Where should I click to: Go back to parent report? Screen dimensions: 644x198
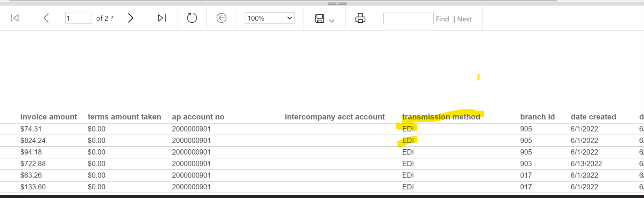coord(221,18)
